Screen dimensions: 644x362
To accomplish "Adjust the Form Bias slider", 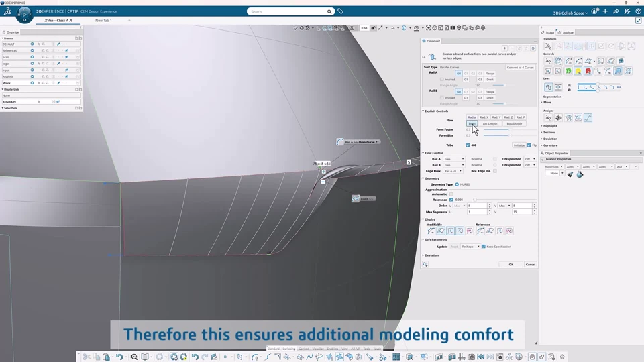I will pos(509,135).
